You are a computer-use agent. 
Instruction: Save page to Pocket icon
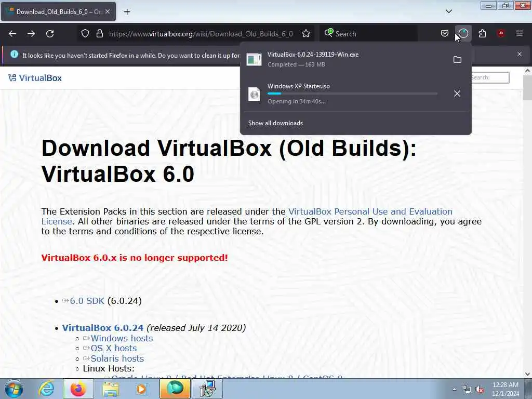tap(445, 33)
